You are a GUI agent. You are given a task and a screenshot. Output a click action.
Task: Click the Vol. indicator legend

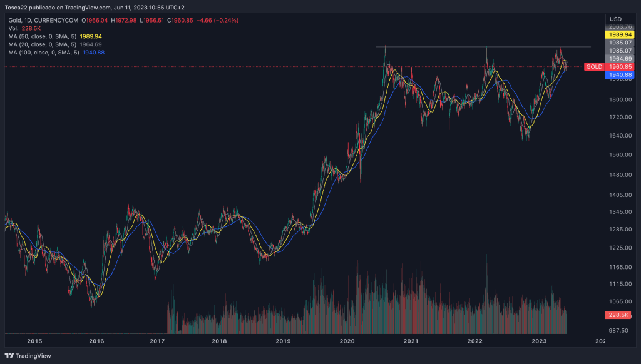click(14, 28)
